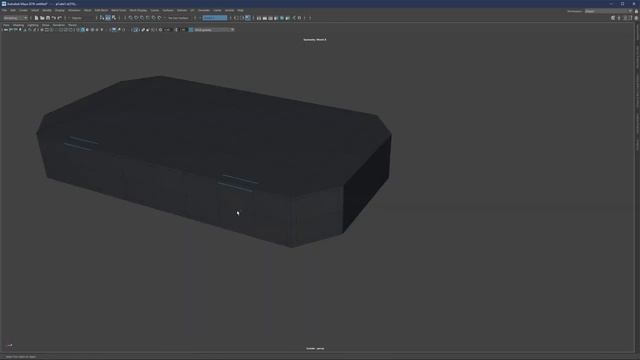640x360 pixels.
Task: Select by hierarchy mode icon
Action: tap(102, 18)
